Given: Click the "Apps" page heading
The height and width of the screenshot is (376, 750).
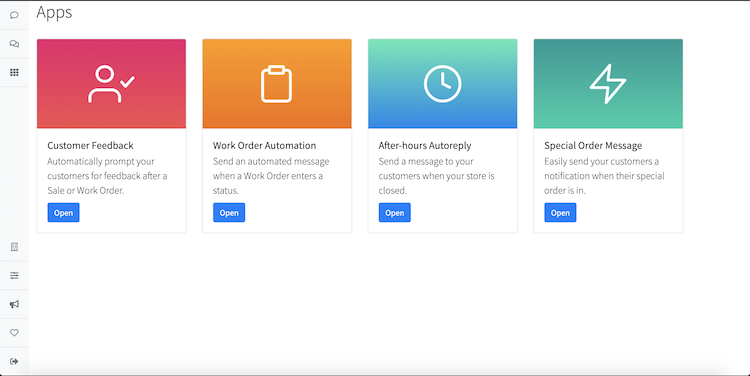Looking at the screenshot, I should click(x=54, y=12).
